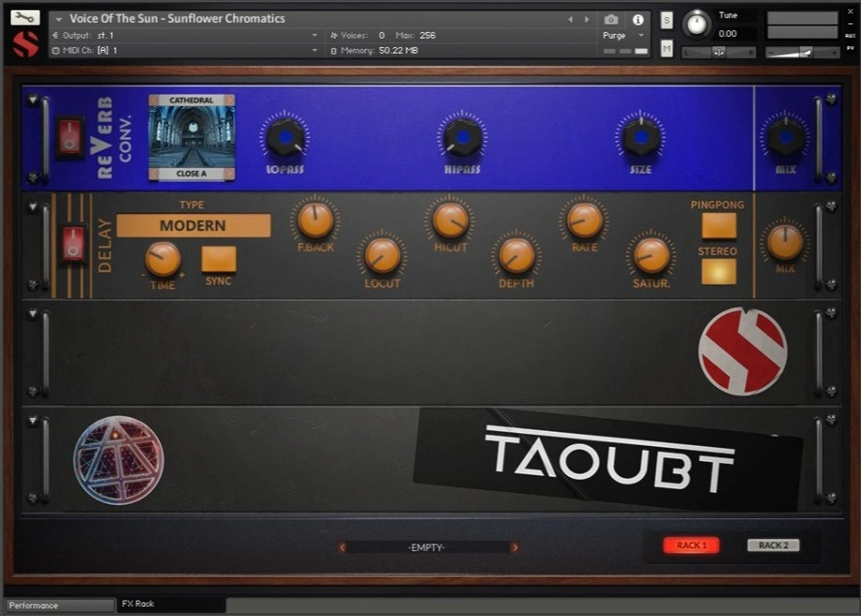Solo the instrument with S button

coord(666,21)
